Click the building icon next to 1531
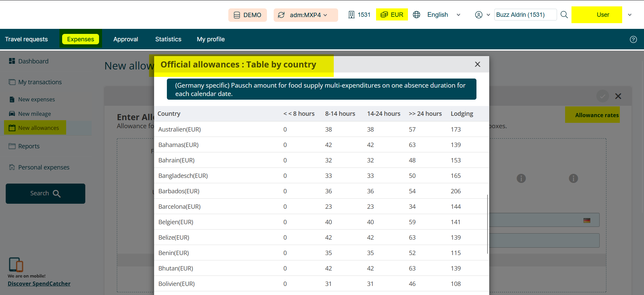644x295 pixels. 351,15
